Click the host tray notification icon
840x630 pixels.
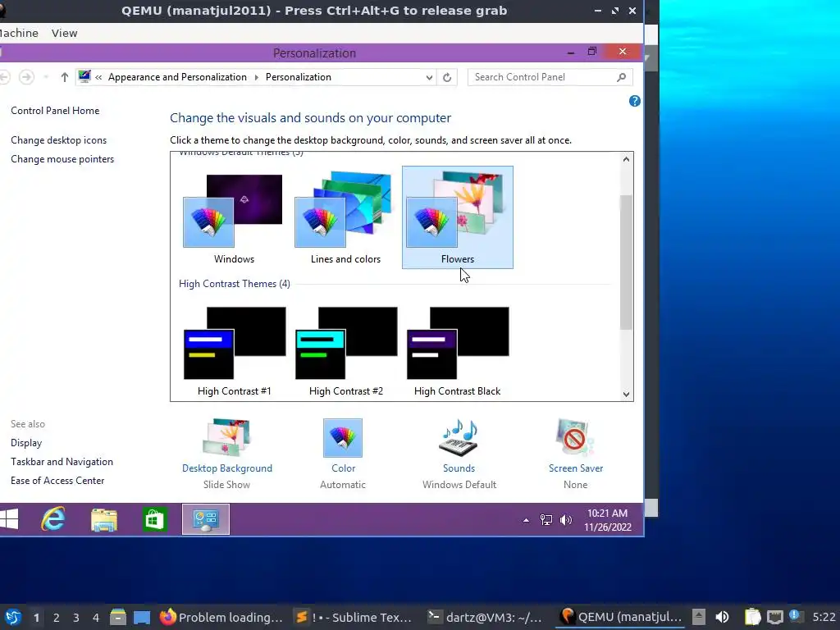(794, 616)
